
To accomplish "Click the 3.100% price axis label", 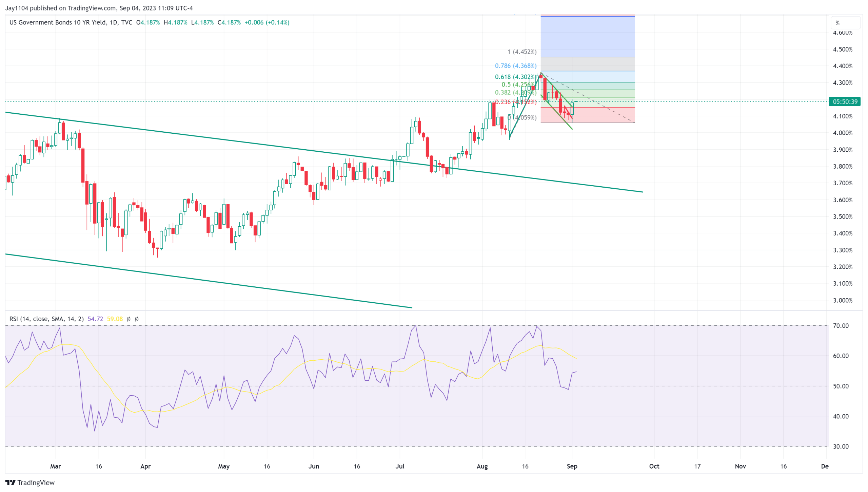I will point(842,283).
